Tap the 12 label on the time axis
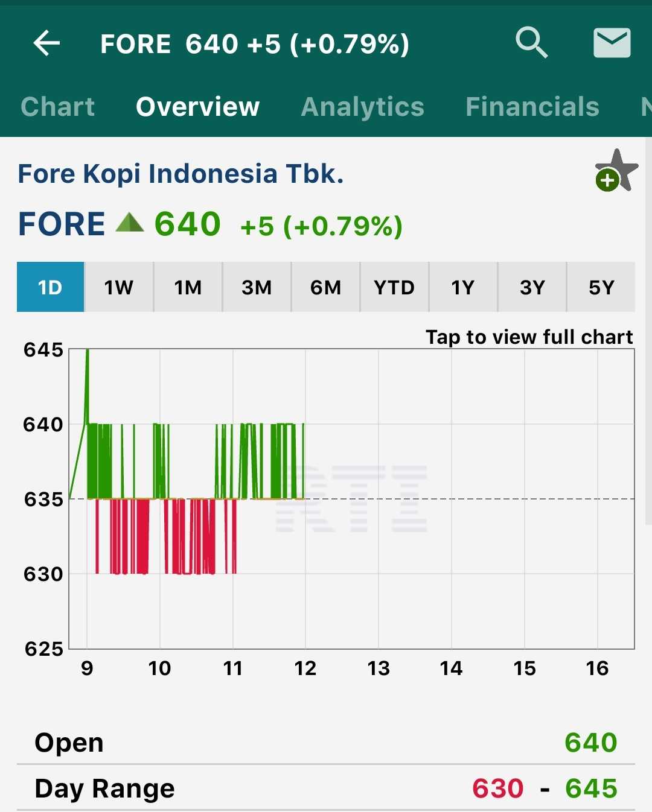652x812 pixels. [305, 668]
